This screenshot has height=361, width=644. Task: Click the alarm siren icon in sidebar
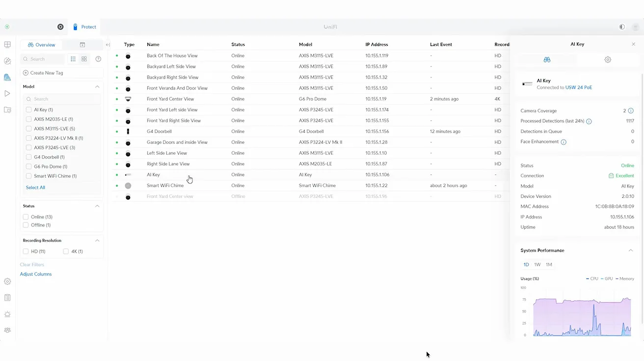click(7, 314)
